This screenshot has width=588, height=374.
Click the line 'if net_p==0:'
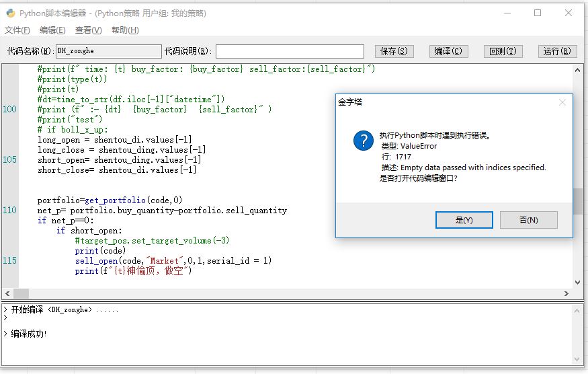coord(65,221)
